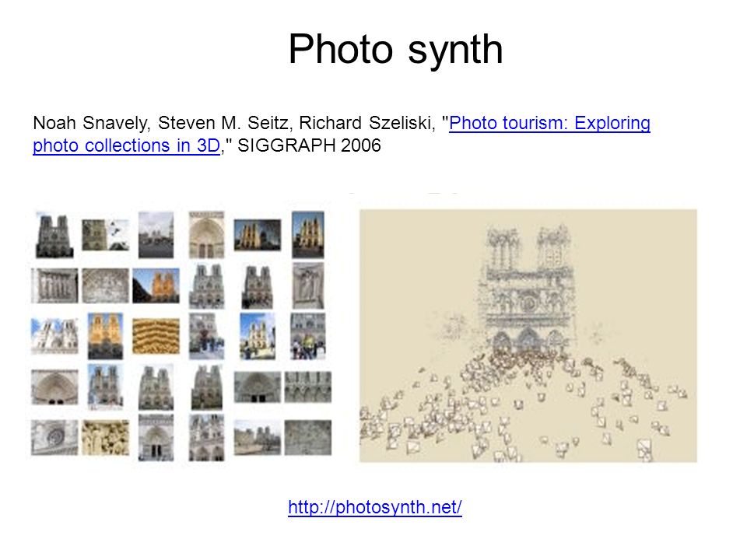Select the orange cathedral against deep-blue sky thumbnail
This screenshot has height=560, width=747.
pyautogui.click(x=156, y=285)
